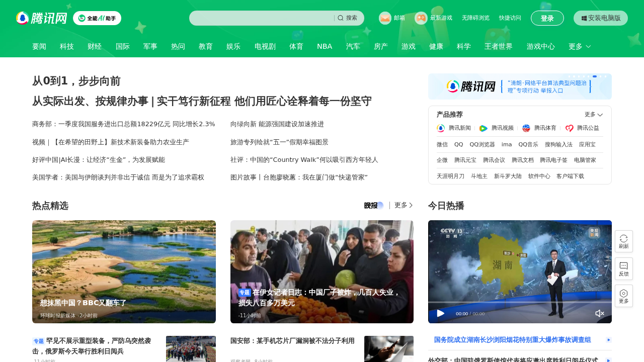The width and height of the screenshot is (644, 362).
Task: Open the 财经 channel
Action: point(95,46)
